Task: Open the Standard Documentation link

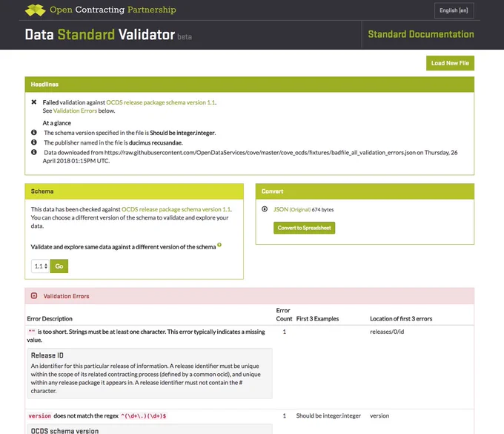Action: 421,34
